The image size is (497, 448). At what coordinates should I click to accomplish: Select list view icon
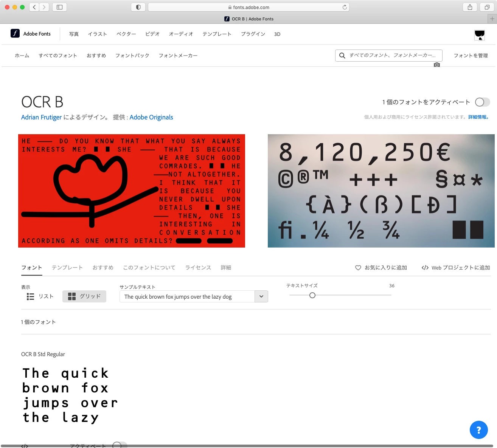coord(30,296)
